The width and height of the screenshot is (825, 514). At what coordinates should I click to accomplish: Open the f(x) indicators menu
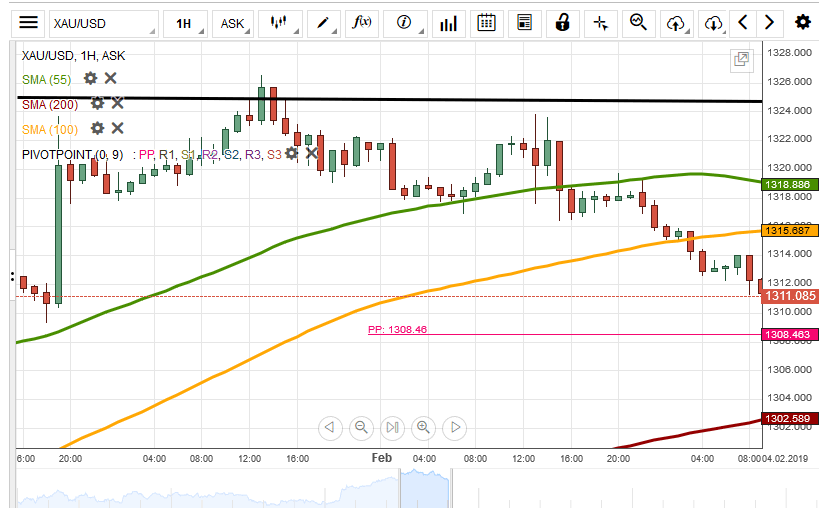click(x=361, y=22)
